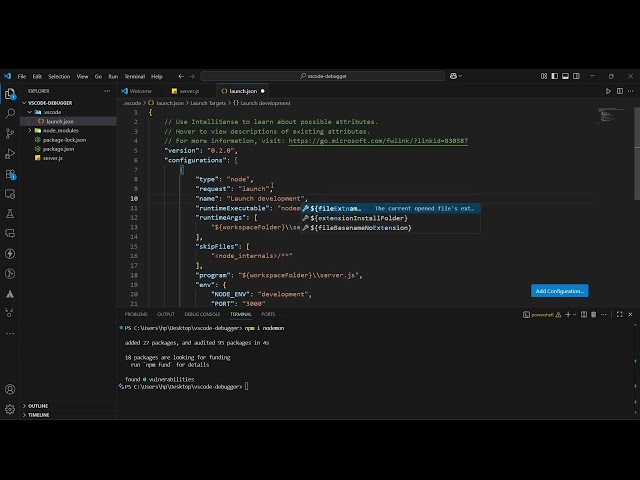Open package.json in Explorer

pyautogui.click(x=58, y=149)
